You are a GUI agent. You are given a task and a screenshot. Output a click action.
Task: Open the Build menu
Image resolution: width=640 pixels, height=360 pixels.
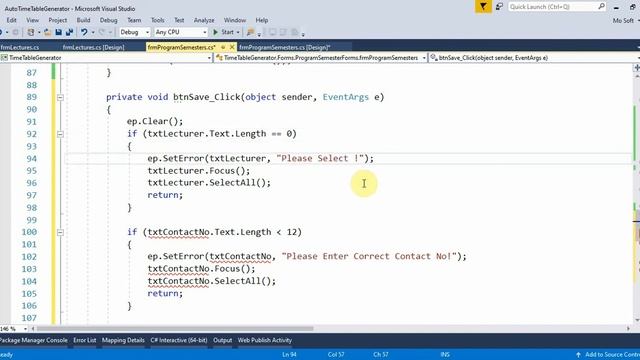click(x=83, y=20)
